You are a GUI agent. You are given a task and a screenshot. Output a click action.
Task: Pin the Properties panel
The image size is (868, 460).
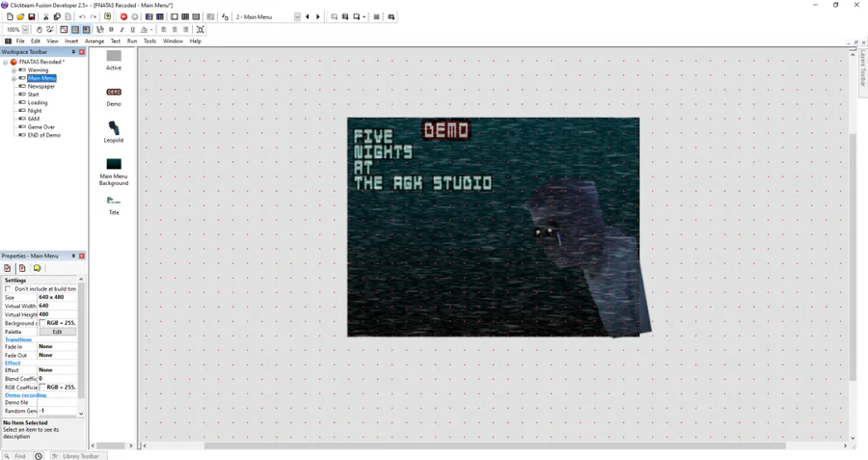coord(73,256)
